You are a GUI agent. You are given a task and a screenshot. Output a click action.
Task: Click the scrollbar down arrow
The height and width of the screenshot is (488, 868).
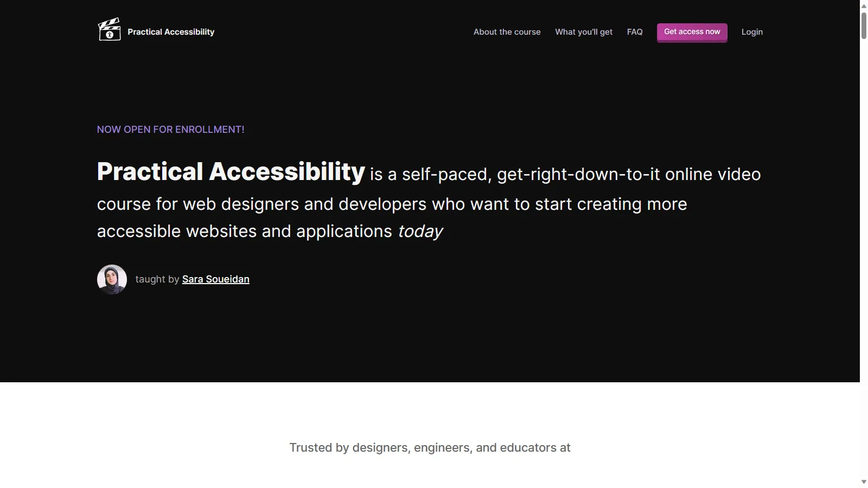coord(864,481)
